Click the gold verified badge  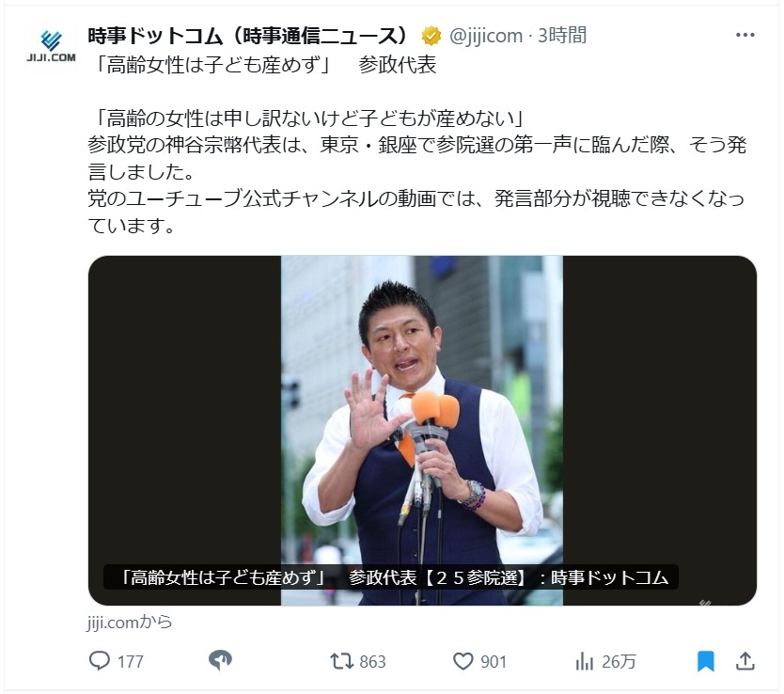431,36
